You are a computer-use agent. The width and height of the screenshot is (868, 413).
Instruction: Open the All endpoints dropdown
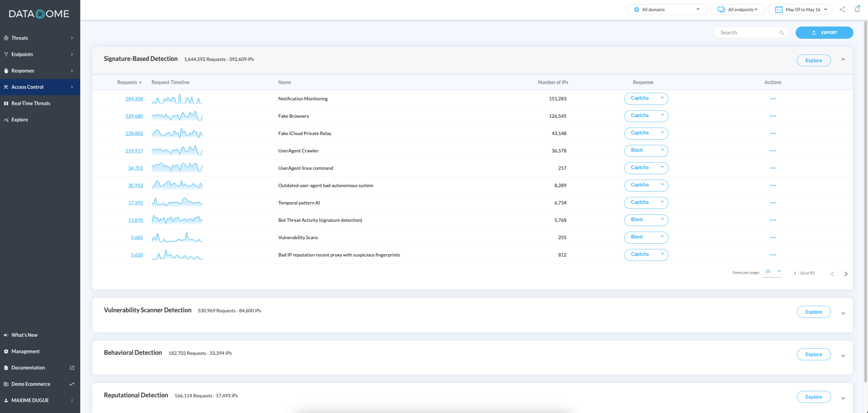click(737, 10)
